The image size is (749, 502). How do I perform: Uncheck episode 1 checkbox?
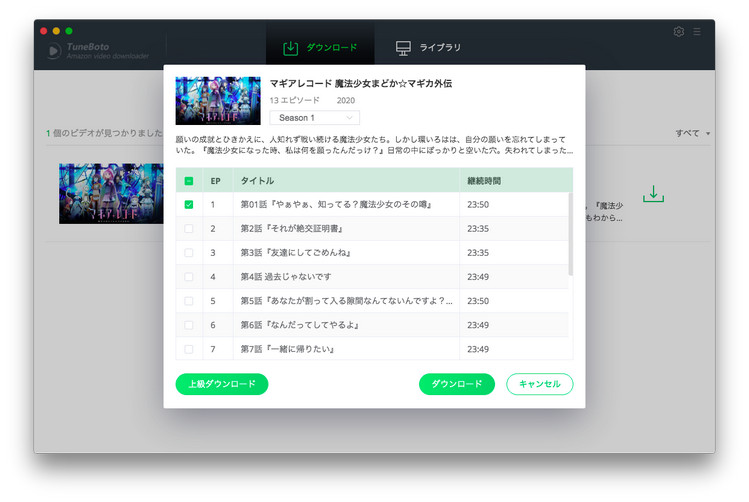(x=189, y=204)
